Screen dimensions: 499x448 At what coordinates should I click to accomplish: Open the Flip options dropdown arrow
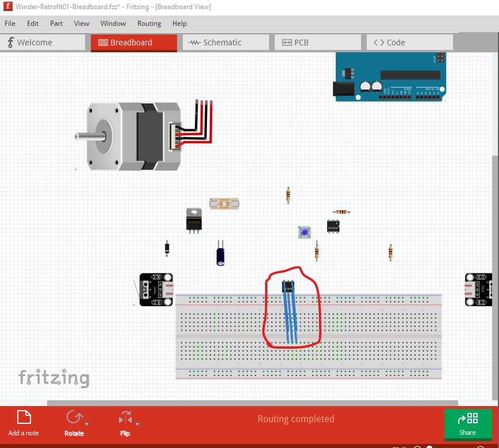[x=137, y=424]
